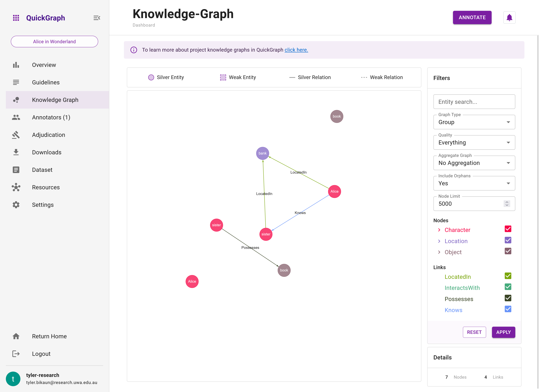Open the Dataset section
Image resolution: width=539 pixels, height=392 pixels.
click(x=42, y=170)
